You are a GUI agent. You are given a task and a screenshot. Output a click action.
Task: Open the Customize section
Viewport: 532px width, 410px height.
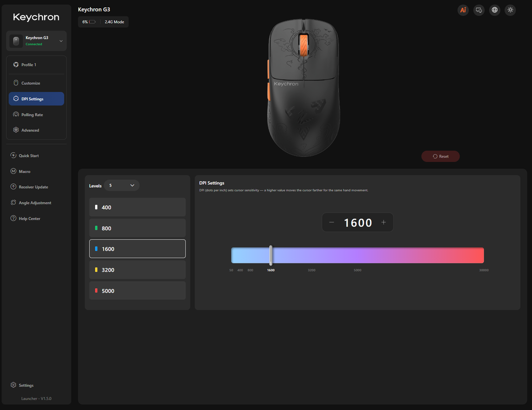(x=36, y=83)
